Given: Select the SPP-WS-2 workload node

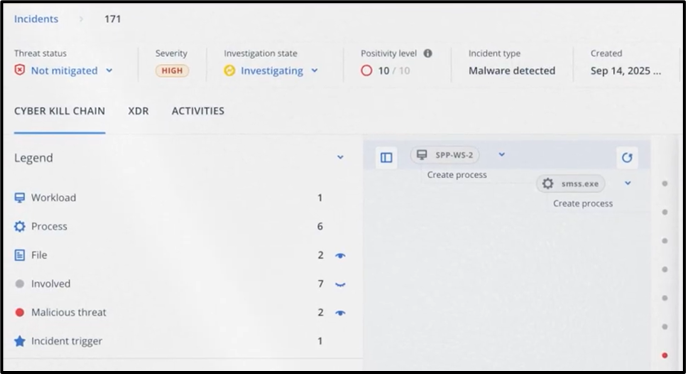Looking at the screenshot, I should (x=445, y=155).
